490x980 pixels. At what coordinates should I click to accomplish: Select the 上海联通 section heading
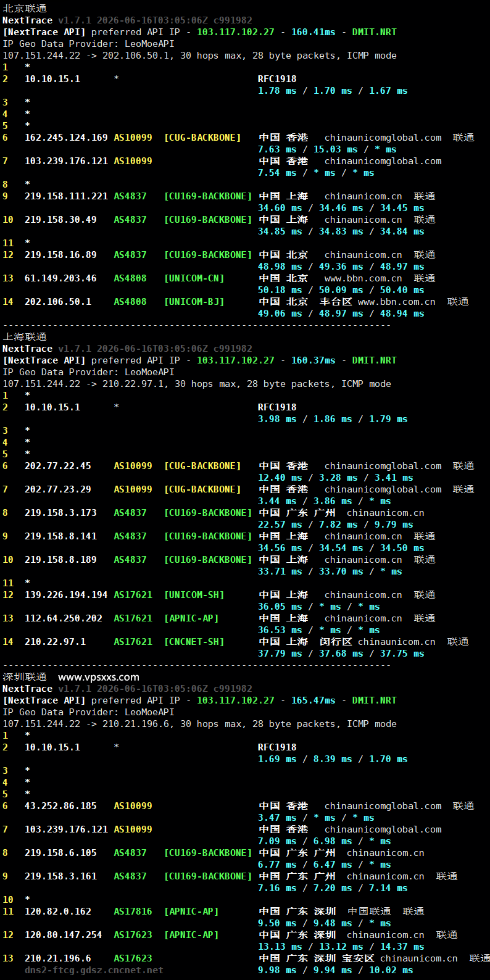pyautogui.click(x=25, y=337)
